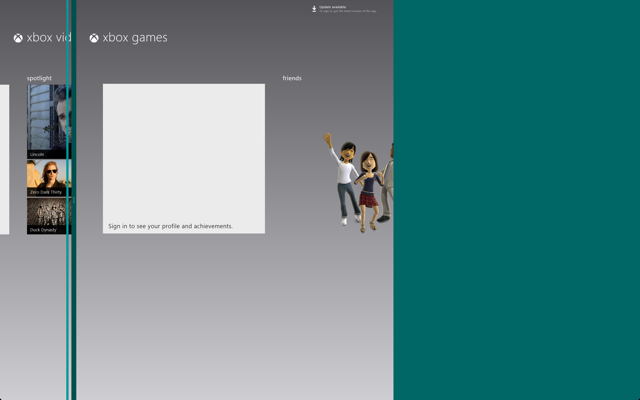The width and height of the screenshot is (640, 400).
Task: Click the cropped white tile at left edge
Action: tap(4, 160)
